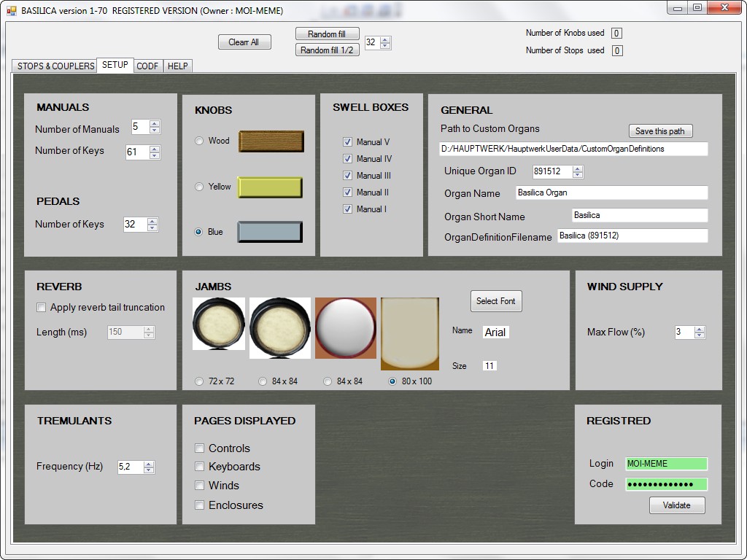
Task: Switch to the STOPS & COUPLERS tab
Action: (55, 66)
